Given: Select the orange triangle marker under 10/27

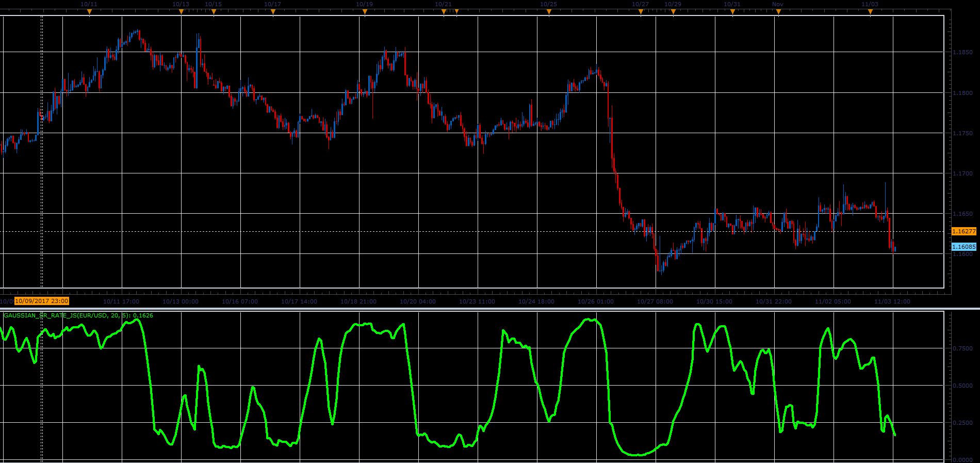Looking at the screenshot, I should pos(641,12).
